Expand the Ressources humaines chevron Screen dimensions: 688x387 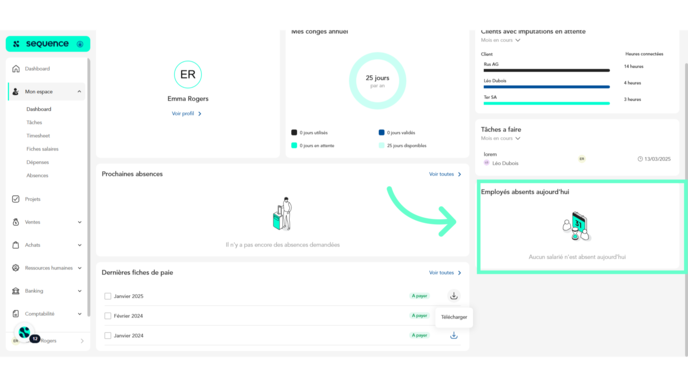coord(79,268)
